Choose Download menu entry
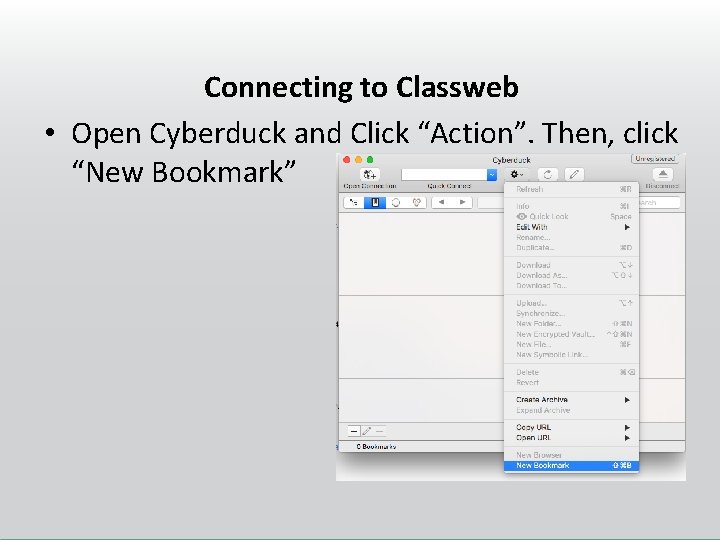This screenshot has height=540, width=720. click(571, 265)
